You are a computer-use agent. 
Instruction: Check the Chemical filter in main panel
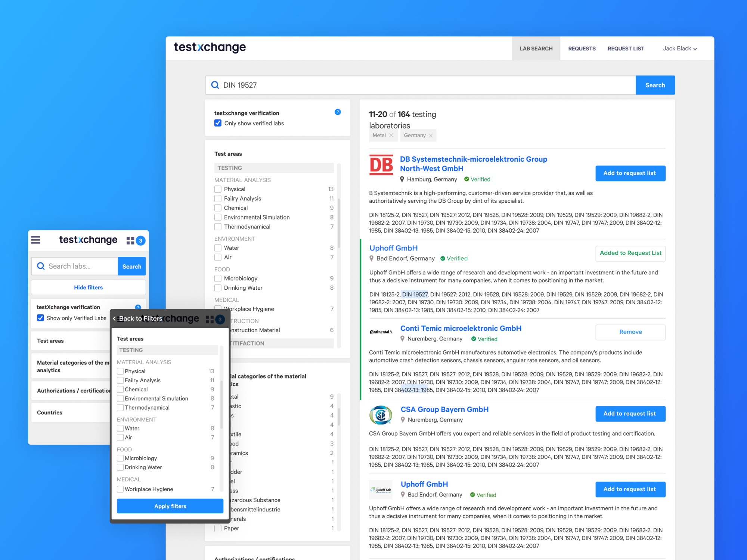[x=218, y=208]
